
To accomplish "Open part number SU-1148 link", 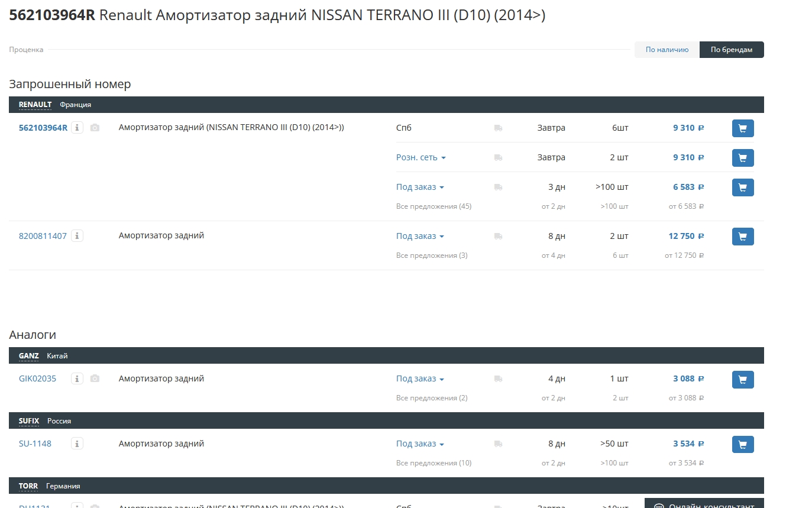I will tap(35, 444).
